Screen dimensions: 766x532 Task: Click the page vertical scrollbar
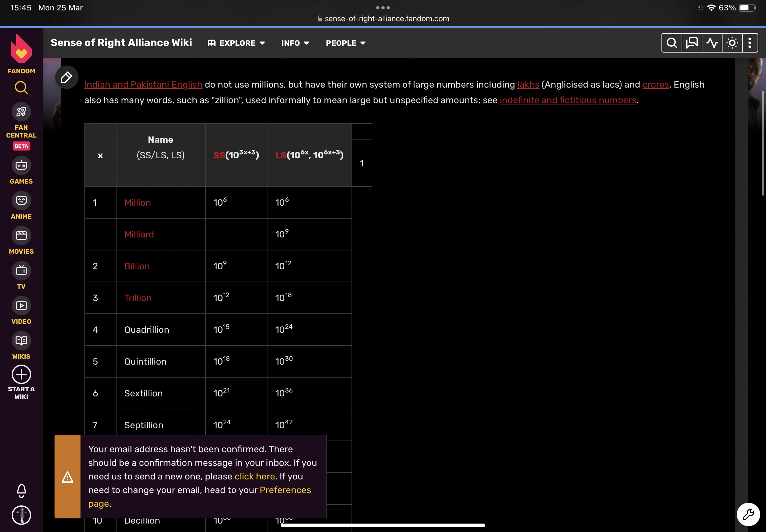coord(763,143)
